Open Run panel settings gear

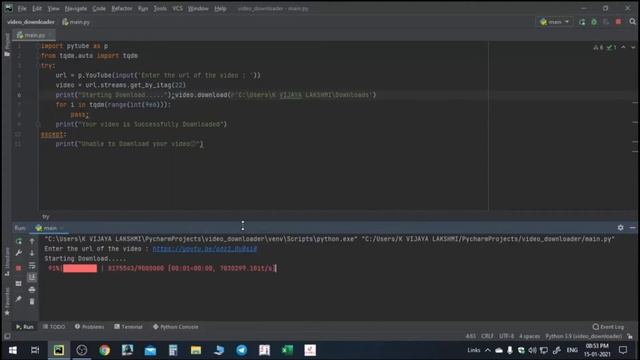point(620,227)
